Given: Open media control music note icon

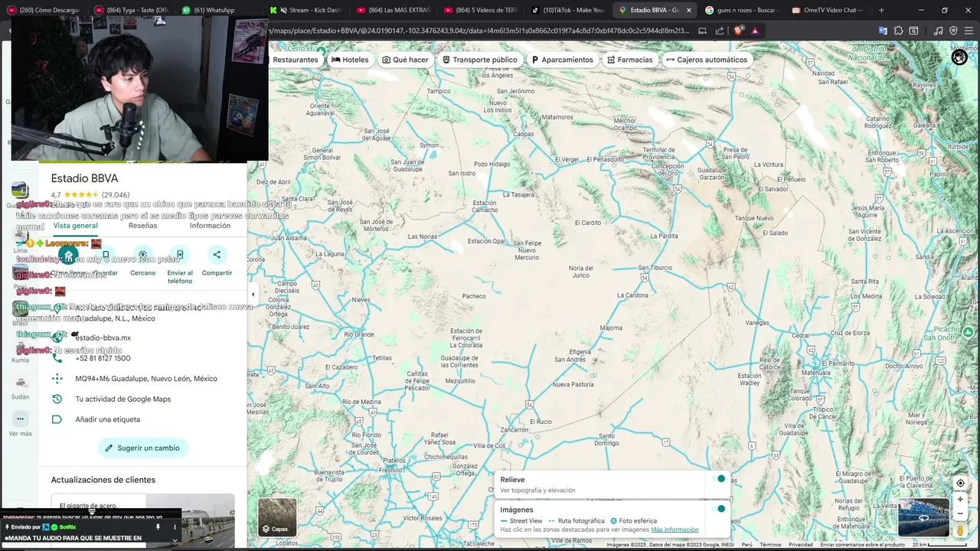Looking at the screenshot, I should click(939, 31).
